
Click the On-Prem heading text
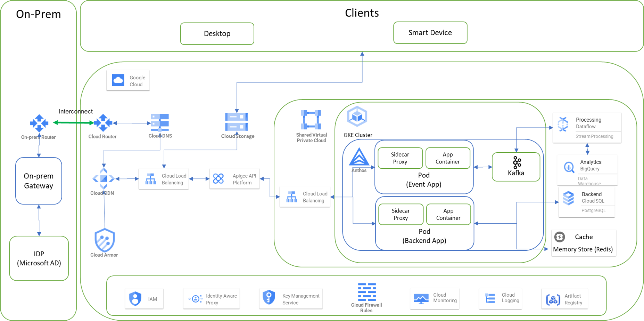click(x=39, y=14)
